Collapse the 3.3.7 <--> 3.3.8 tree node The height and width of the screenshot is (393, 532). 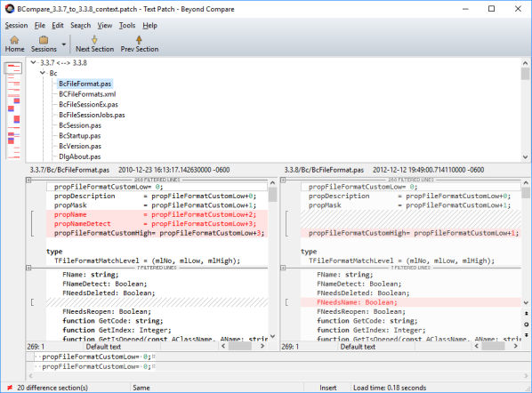pyautogui.click(x=33, y=62)
